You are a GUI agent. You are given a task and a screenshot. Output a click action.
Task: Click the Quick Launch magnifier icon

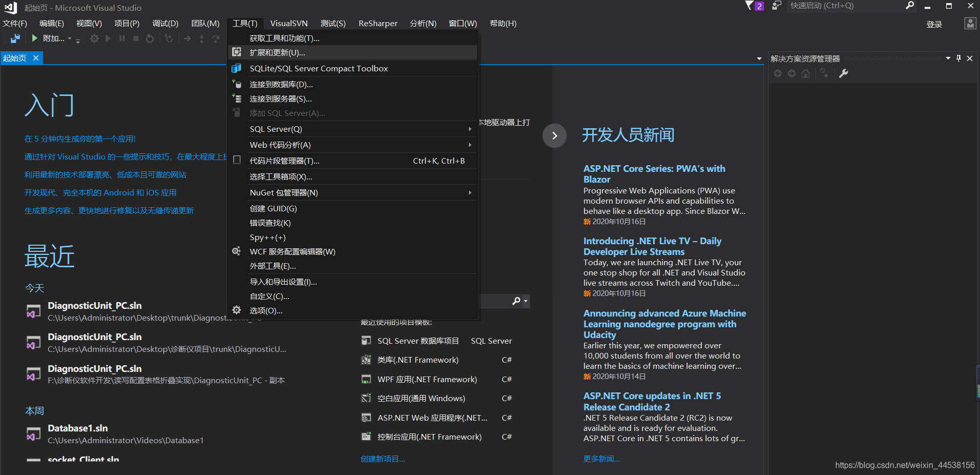coord(910,6)
